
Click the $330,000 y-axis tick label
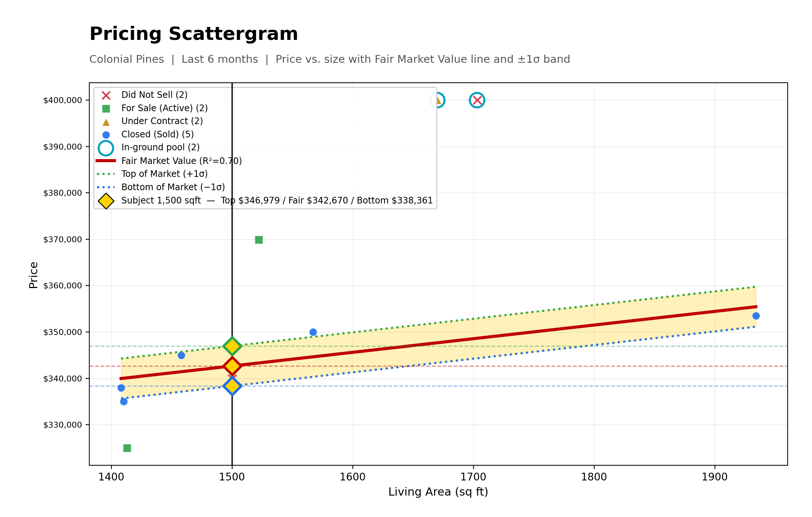click(63, 425)
